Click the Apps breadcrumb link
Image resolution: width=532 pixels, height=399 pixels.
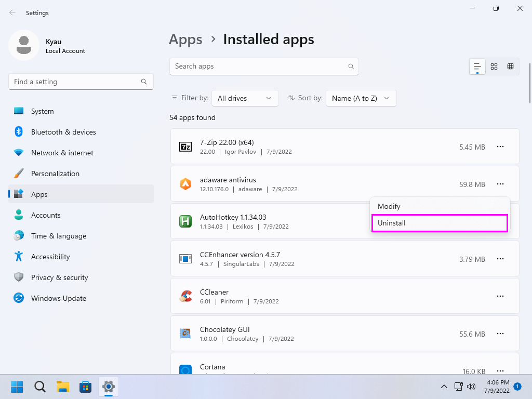[x=185, y=39]
